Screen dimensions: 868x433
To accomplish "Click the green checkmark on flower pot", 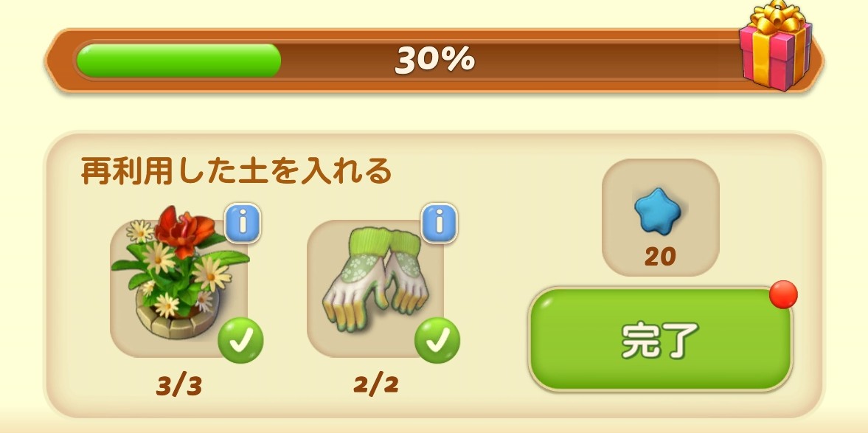I will coord(240,341).
